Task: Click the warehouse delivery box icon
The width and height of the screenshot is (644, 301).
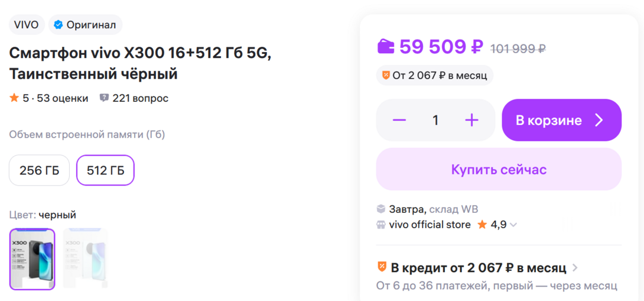Action: pyautogui.click(x=381, y=209)
